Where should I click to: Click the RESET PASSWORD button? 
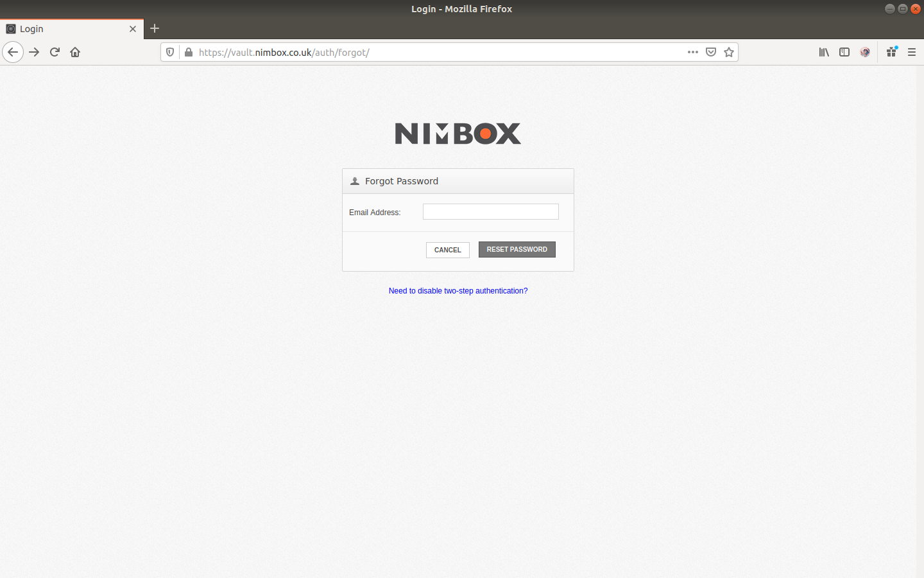(x=517, y=249)
